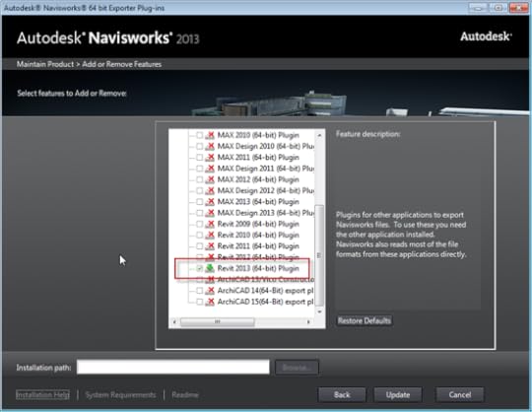
Task: Check the MAX Design 2013 (64-bit) checkbox
Action: (199, 213)
